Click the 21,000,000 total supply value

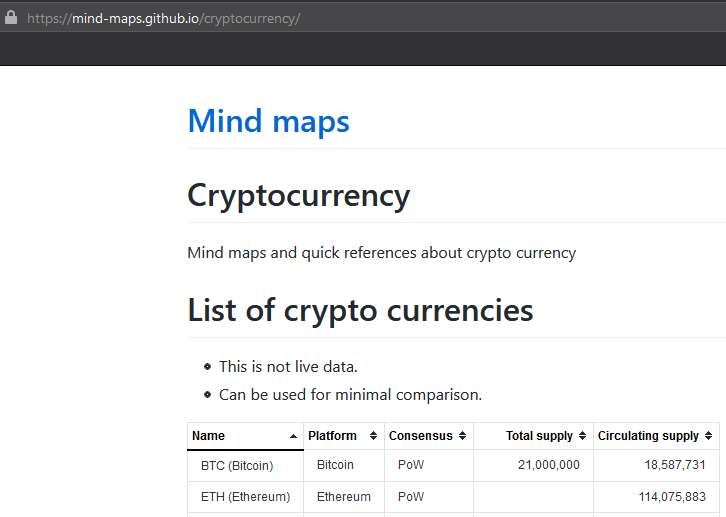click(549, 465)
